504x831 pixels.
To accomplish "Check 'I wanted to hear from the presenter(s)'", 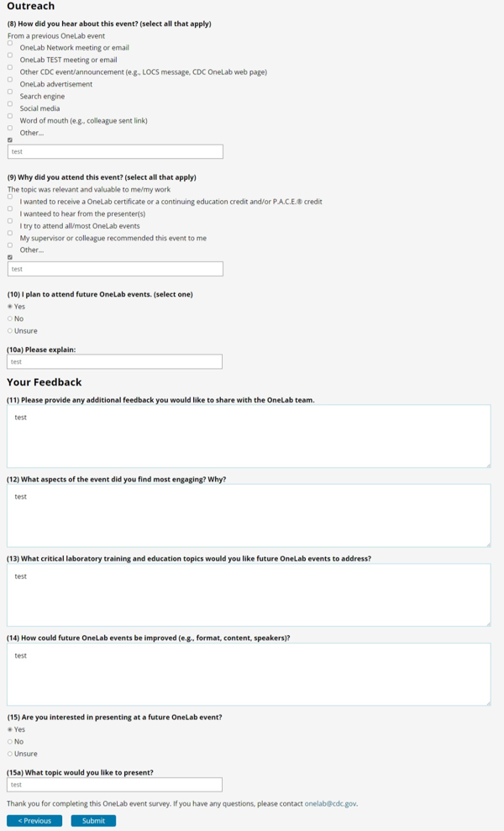I will (10, 221).
